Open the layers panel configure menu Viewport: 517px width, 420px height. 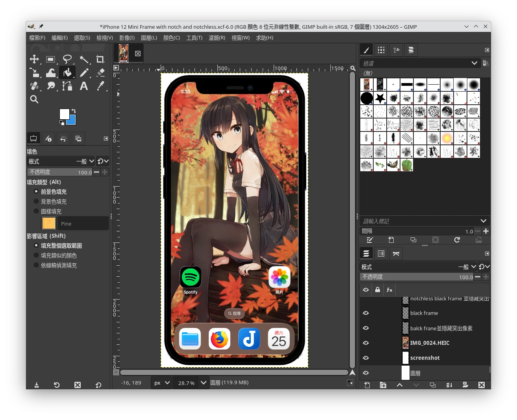(x=487, y=253)
